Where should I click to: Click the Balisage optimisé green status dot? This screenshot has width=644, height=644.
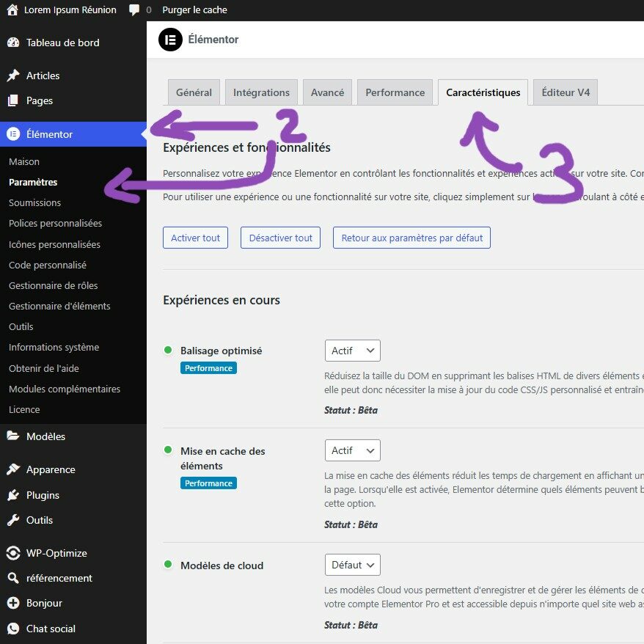167,350
